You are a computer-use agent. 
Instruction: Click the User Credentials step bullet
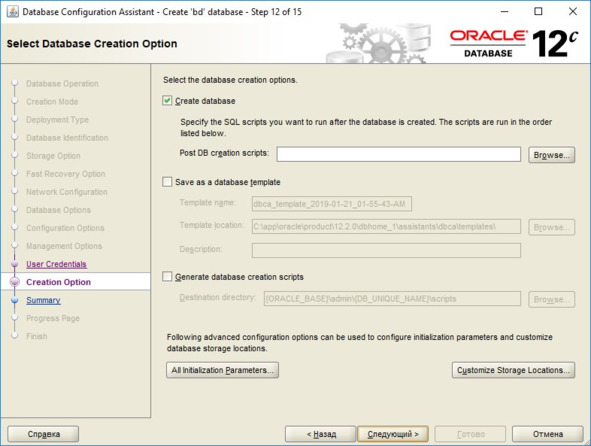pos(15,264)
